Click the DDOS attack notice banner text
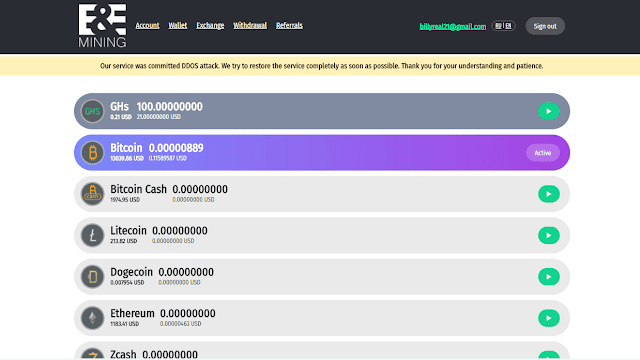This screenshot has width=640, height=360. [322, 66]
